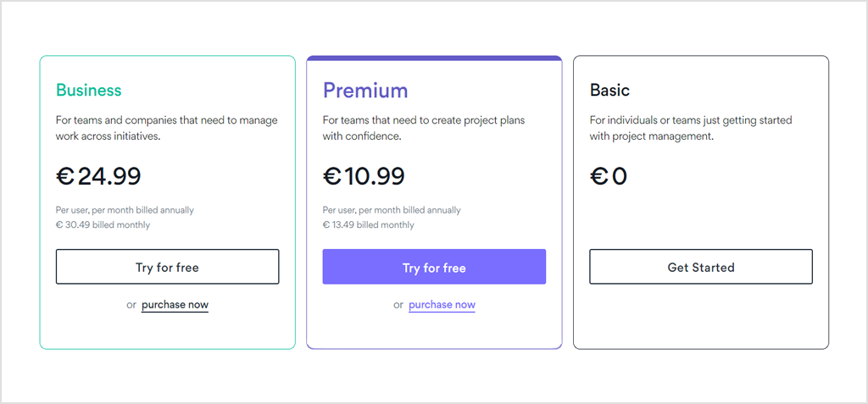Click the purple top bar of Premium card
868x404 pixels.
[x=434, y=58]
